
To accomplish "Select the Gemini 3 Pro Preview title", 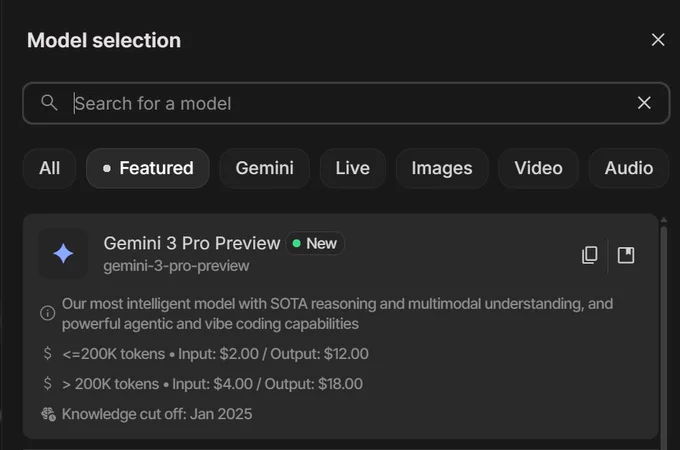I will point(192,244).
